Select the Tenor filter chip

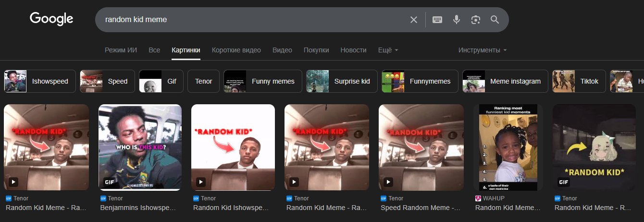pos(203,81)
